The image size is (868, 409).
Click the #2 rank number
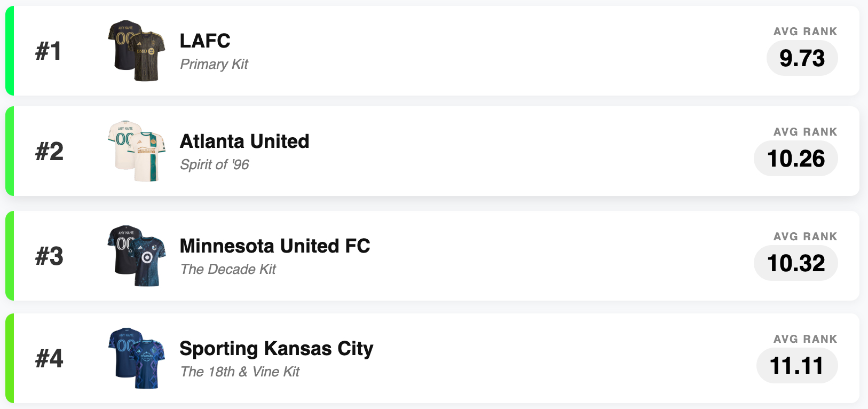pos(49,152)
